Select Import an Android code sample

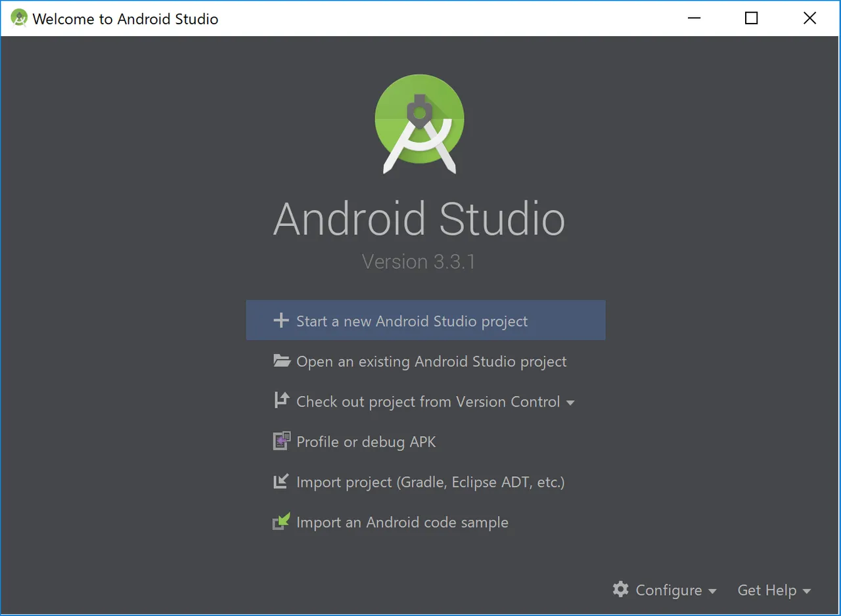pyautogui.click(x=426, y=522)
